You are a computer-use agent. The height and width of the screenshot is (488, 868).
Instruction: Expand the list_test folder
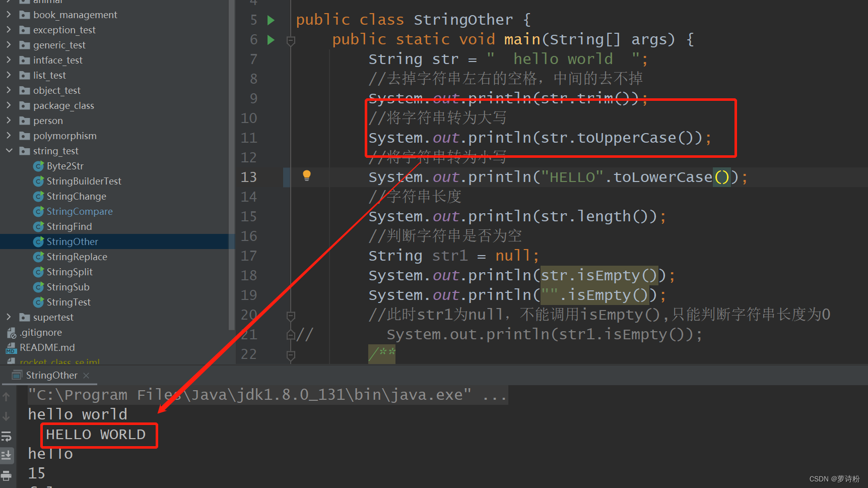click(x=9, y=75)
